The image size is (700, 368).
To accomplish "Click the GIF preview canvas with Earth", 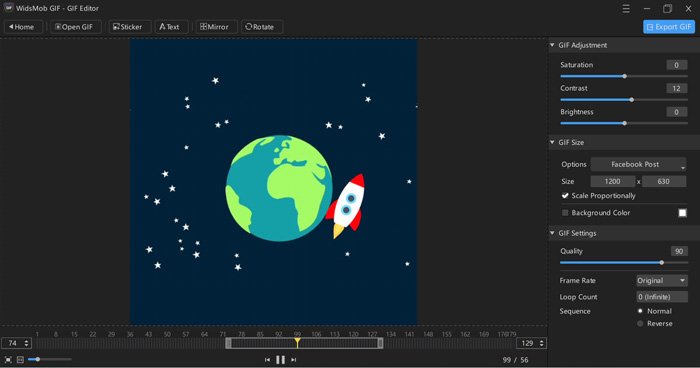I will pos(274,182).
